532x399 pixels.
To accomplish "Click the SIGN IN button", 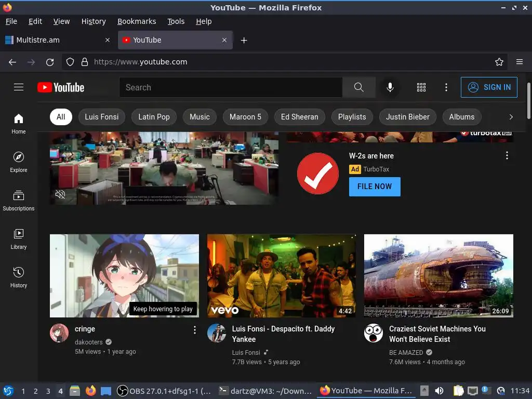I will [x=489, y=87].
